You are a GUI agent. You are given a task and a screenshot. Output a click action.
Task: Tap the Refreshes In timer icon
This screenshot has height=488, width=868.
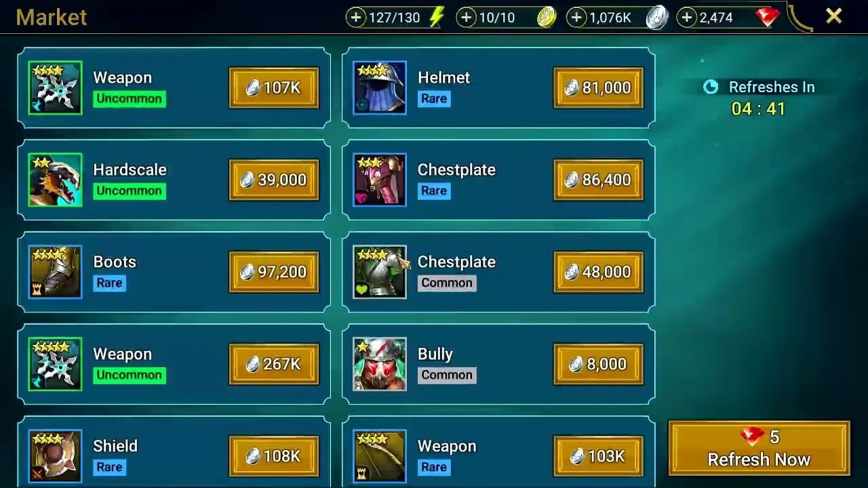click(711, 87)
